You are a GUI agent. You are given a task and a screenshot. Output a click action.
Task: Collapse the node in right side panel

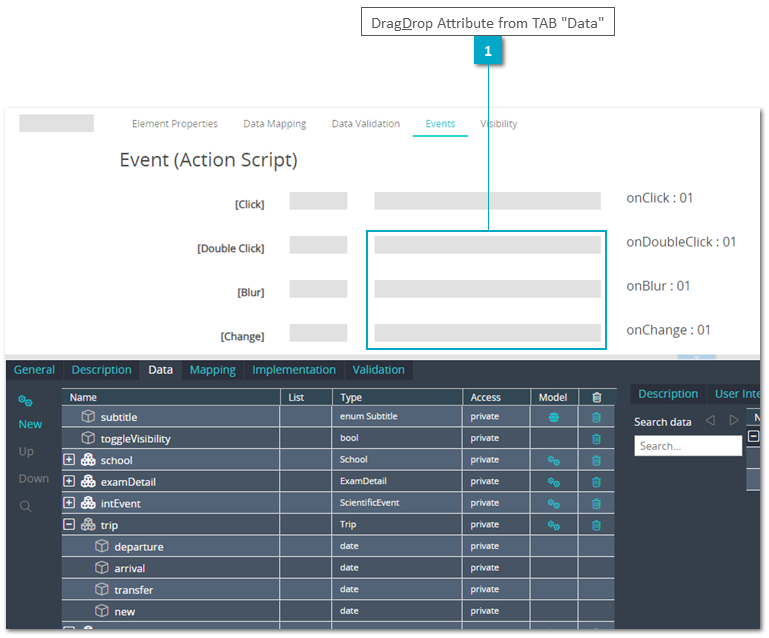click(x=754, y=435)
